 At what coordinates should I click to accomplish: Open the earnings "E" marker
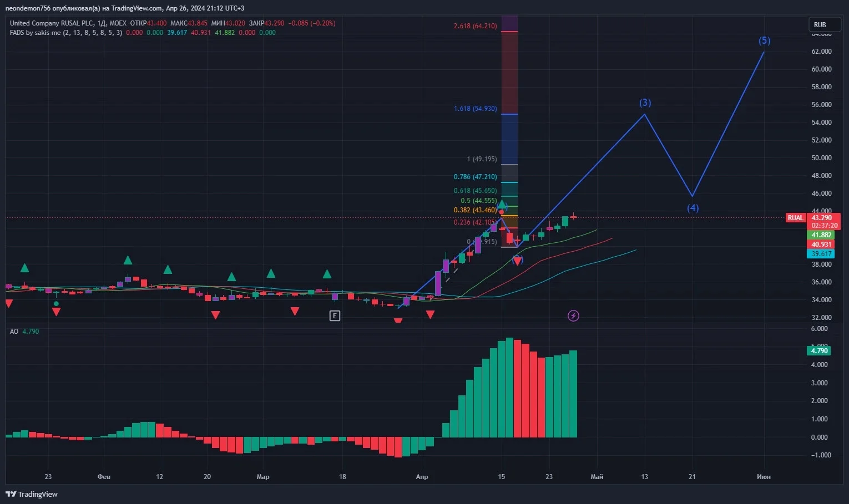coord(335,315)
